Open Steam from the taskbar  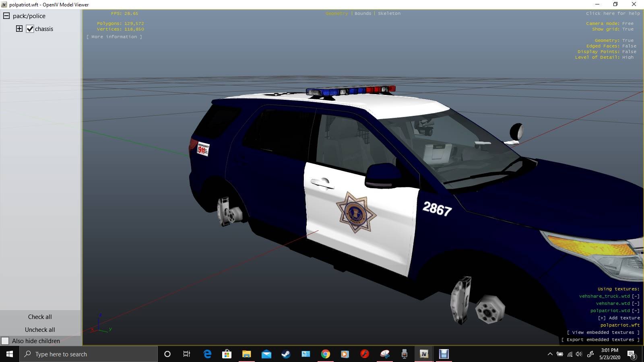pos(286,354)
